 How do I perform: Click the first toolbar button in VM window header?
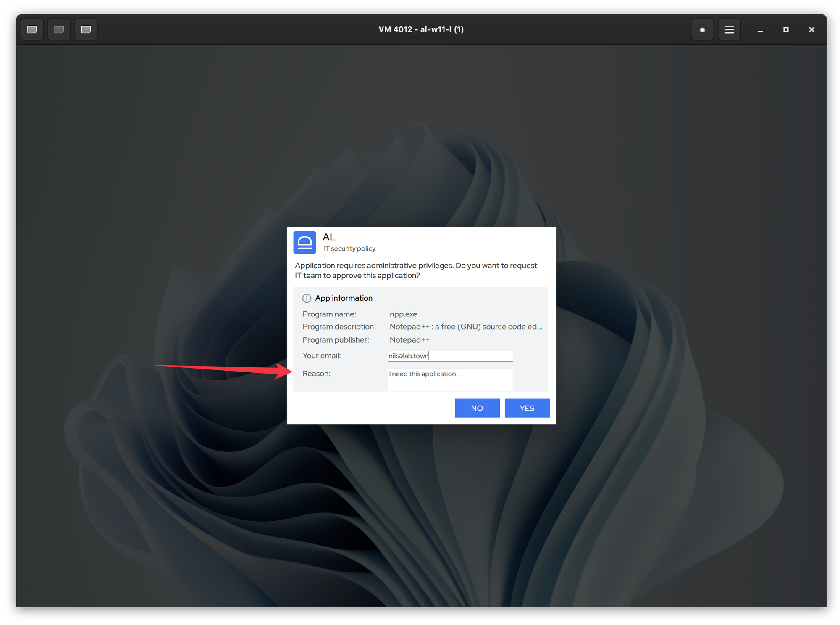click(x=32, y=29)
